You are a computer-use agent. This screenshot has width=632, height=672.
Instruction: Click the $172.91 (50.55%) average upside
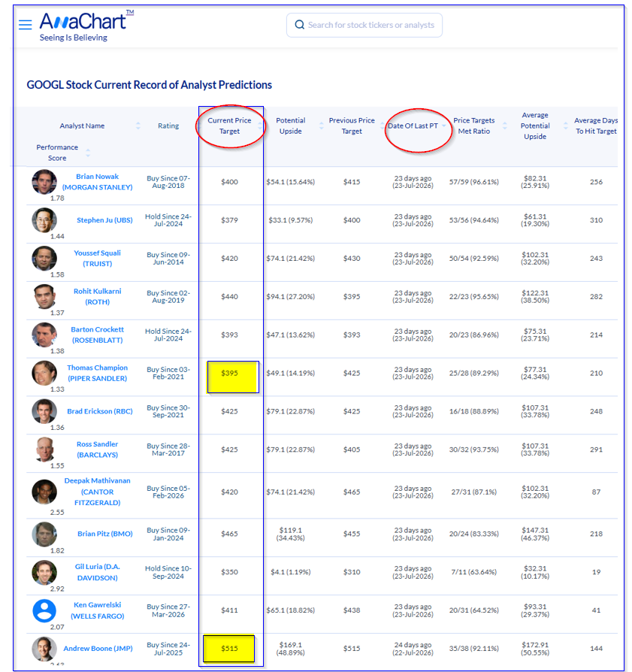click(535, 649)
